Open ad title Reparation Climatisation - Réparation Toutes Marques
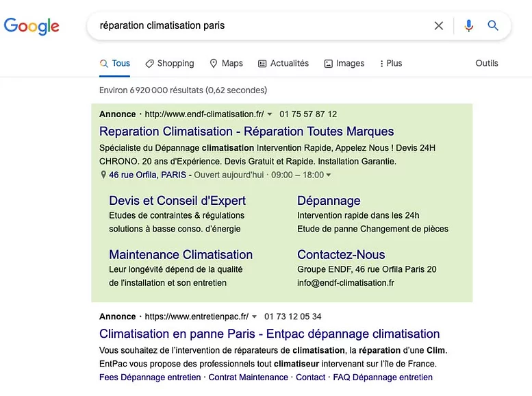This screenshot has width=532, height=396. click(246, 132)
